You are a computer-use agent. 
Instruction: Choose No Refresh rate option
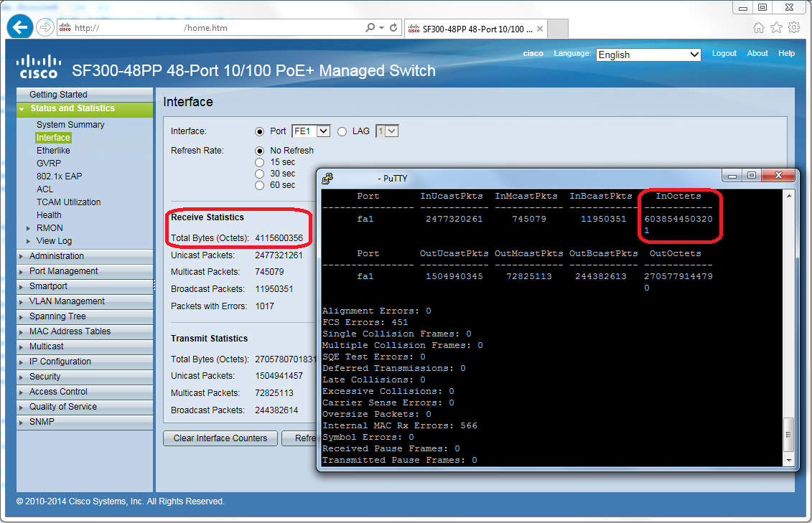point(259,151)
